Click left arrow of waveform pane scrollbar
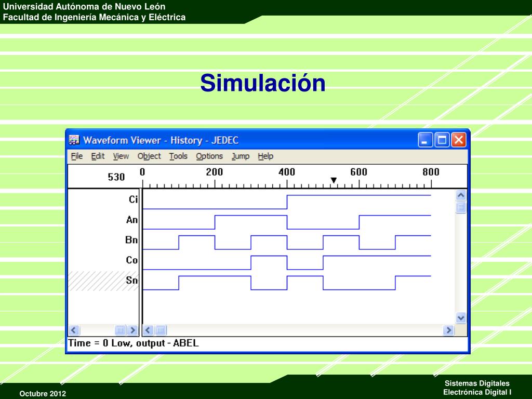 pyautogui.click(x=148, y=330)
